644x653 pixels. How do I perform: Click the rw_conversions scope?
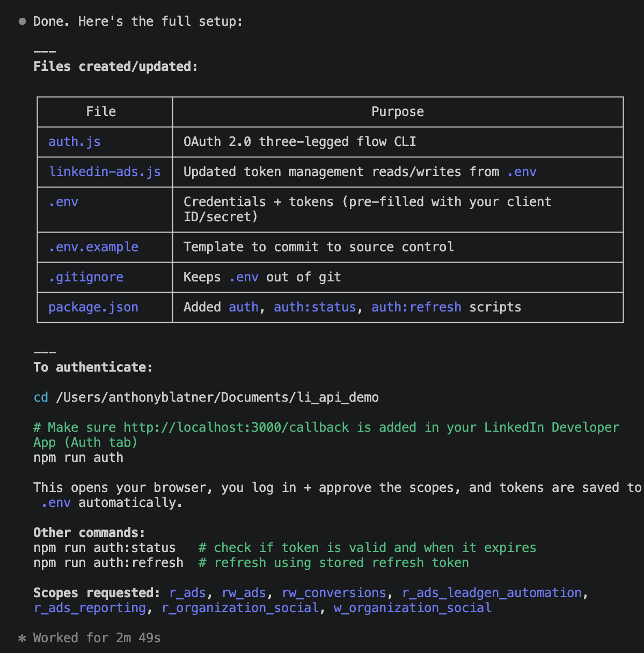click(x=334, y=593)
